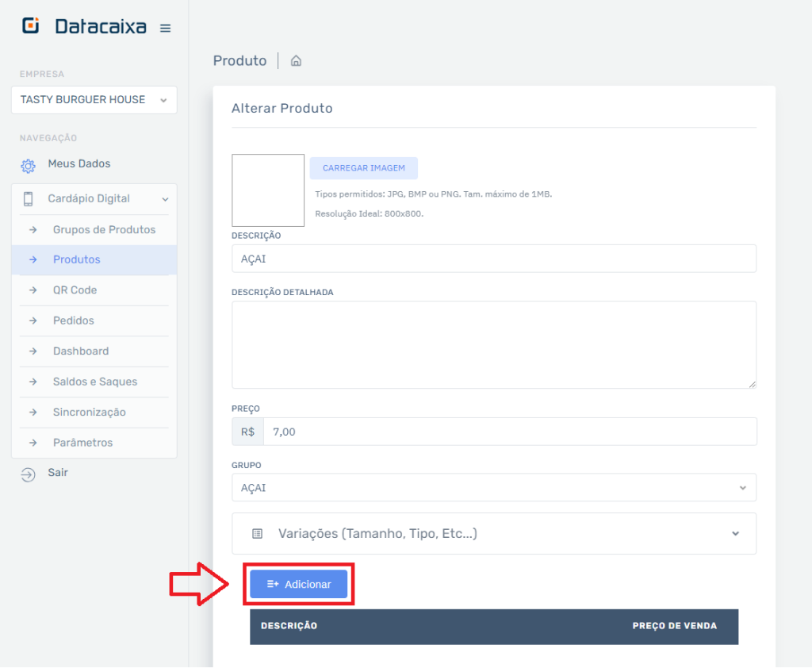The width and height of the screenshot is (812, 668).
Task: Open the TASTY BURGUER HOUSE company selector
Action: (94, 100)
